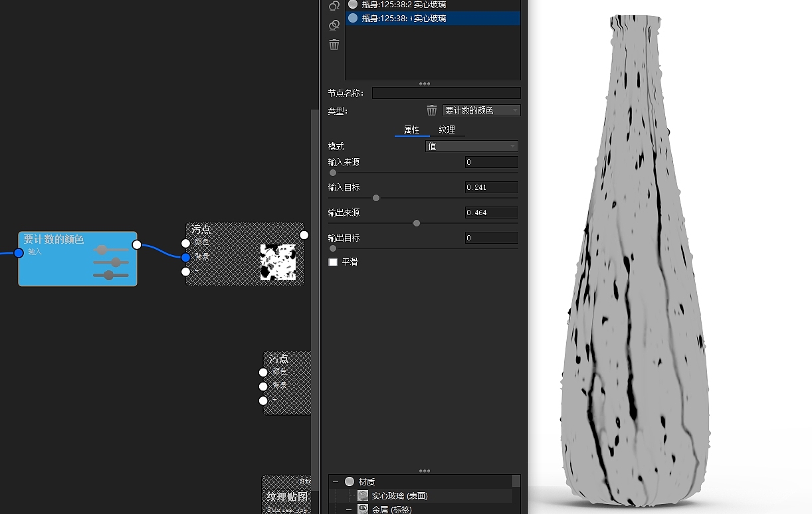This screenshot has height=514, width=812.
Task: Collapse the 材质 tree node
Action: (336, 481)
